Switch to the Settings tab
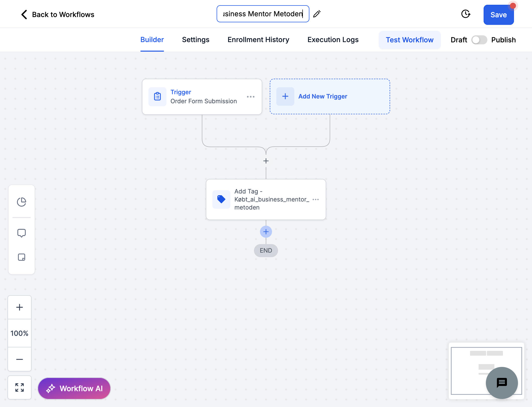The image size is (532, 407). [x=196, y=40]
